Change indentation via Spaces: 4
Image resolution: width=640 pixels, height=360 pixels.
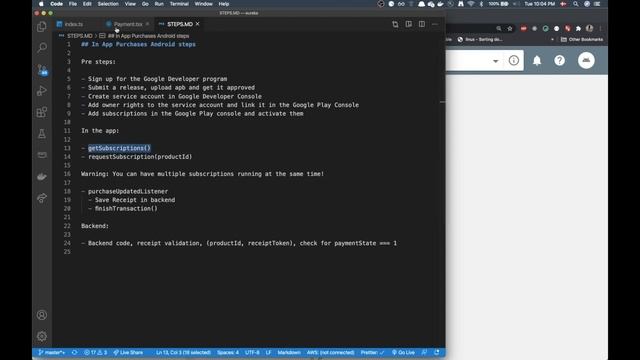pyautogui.click(x=228, y=352)
